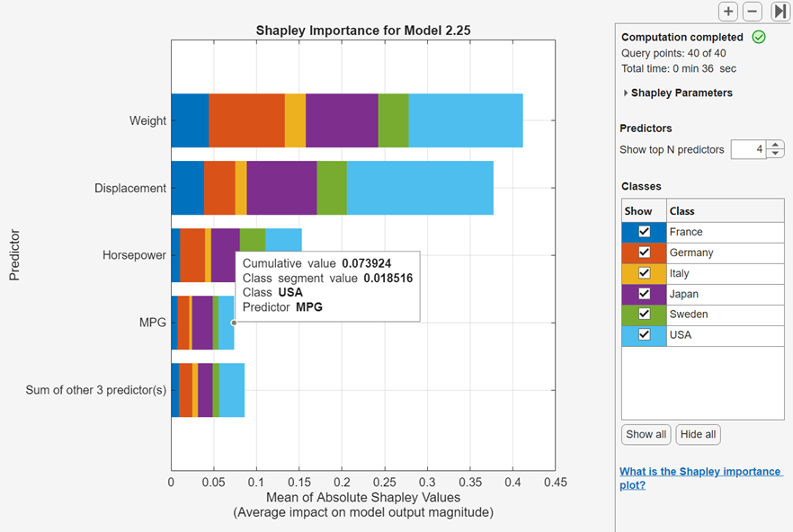Expand the Shapley Parameters section
Image resolution: width=793 pixels, height=532 pixels.
[626, 93]
